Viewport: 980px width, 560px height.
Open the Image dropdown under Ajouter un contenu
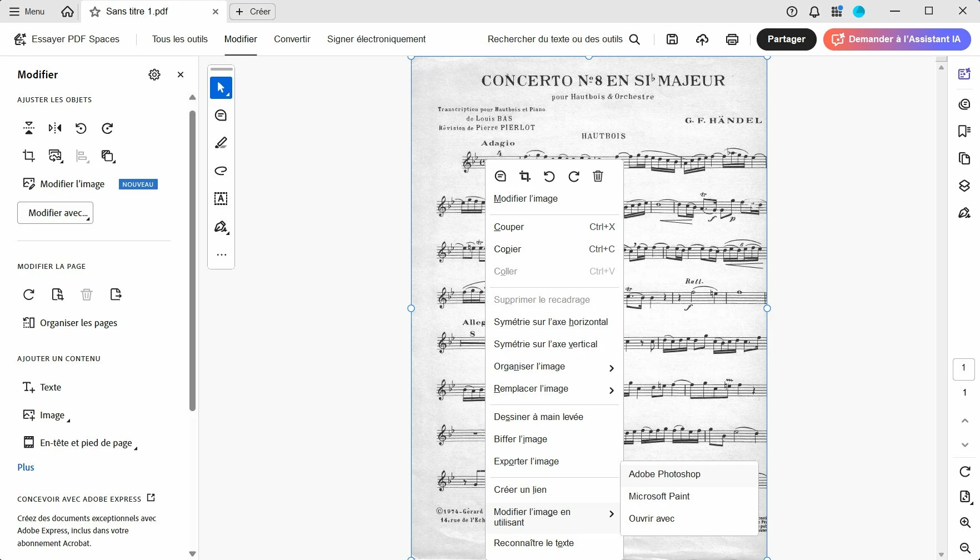point(46,415)
